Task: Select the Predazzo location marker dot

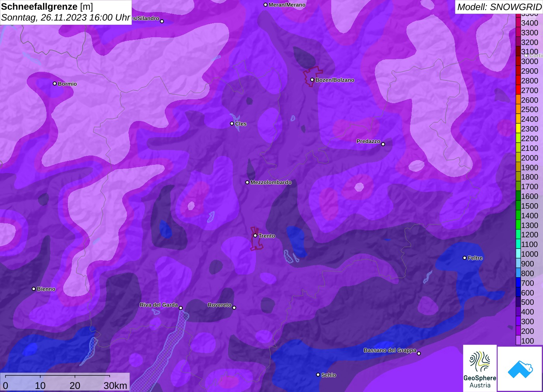Action: 383,144
